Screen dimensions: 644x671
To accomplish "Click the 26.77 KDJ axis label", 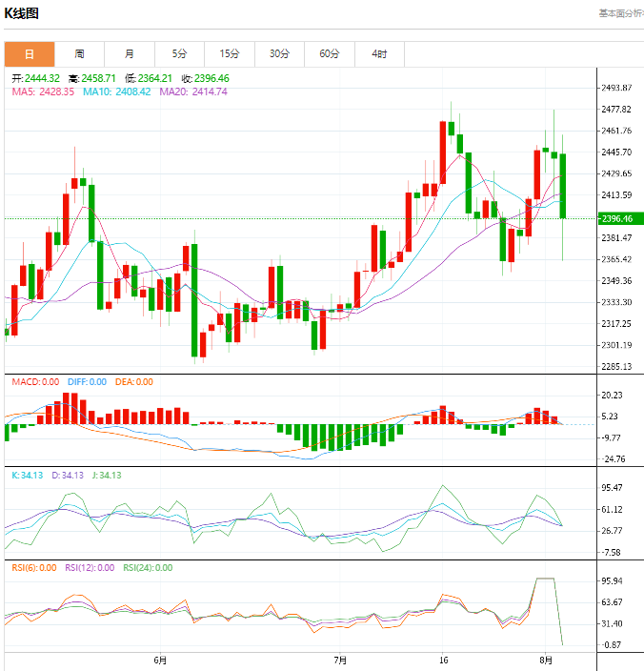I will pyautogui.click(x=612, y=531).
